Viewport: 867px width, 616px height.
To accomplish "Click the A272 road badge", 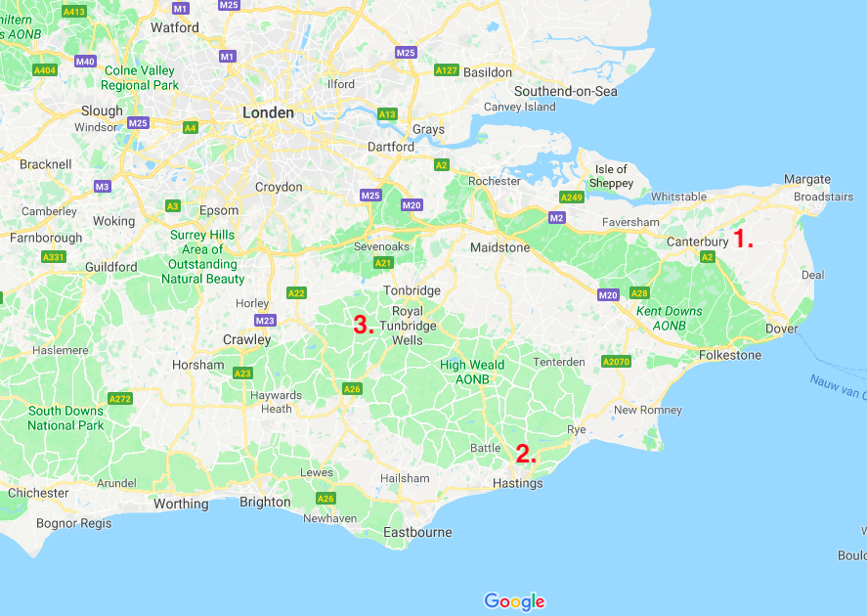I will click(x=120, y=399).
